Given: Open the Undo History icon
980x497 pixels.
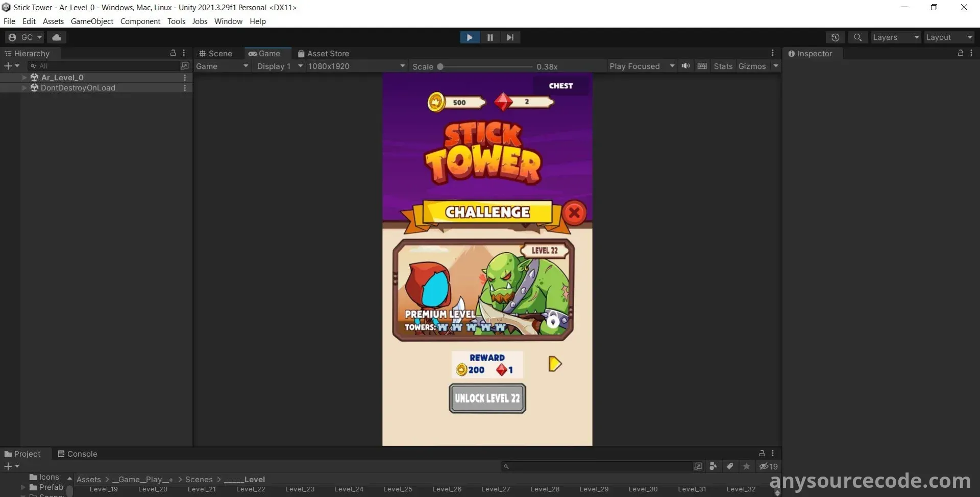Looking at the screenshot, I should (x=835, y=37).
